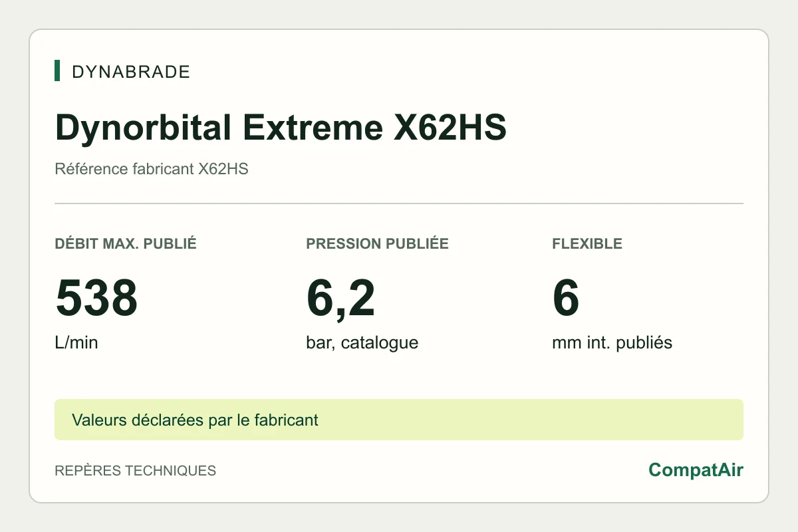798x532 pixels.
Task: Select the Dynorbital Extreme X62HS title
Action: 281,128
